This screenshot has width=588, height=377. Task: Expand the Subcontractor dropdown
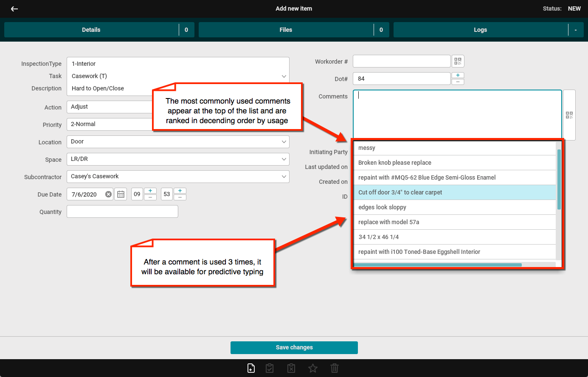point(284,177)
